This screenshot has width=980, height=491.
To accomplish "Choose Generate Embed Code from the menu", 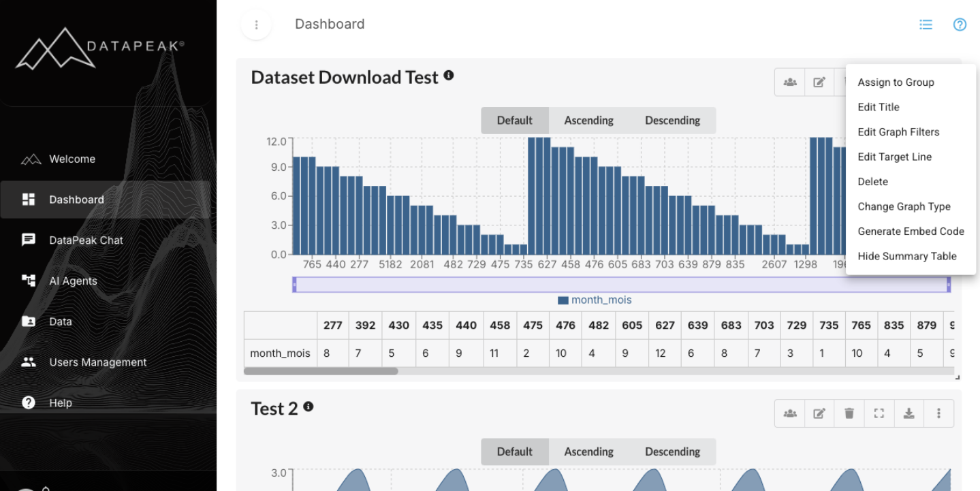I will click(x=911, y=231).
